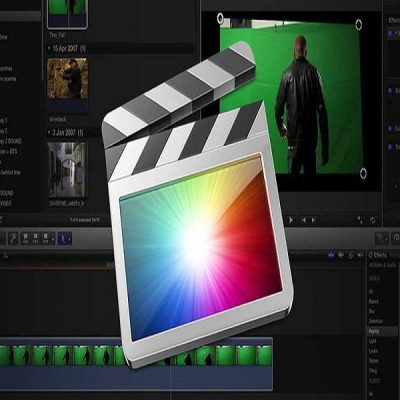Select All under the VIDEO effects heading
This screenshot has width=400, height=400.
[x=371, y=291]
